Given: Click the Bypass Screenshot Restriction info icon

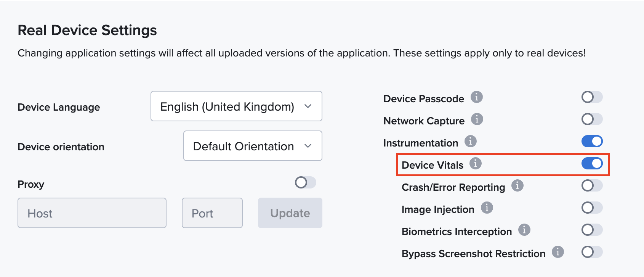Looking at the screenshot, I should [x=558, y=253].
